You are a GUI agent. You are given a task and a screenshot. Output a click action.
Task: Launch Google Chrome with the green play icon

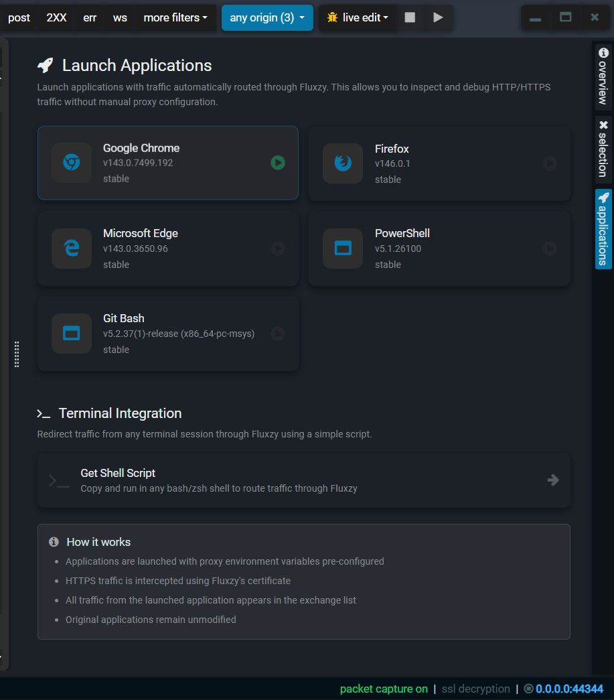[278, 163]
